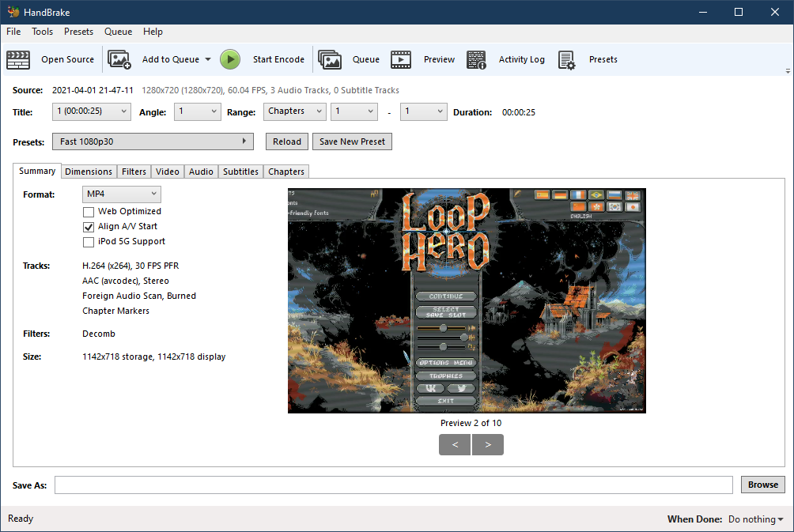Image resolution: width=794 pixels, height=532 pixels.
Task: Click the Duration value 00:00:25
Action: pyautogui.click(x=519, y=112)
